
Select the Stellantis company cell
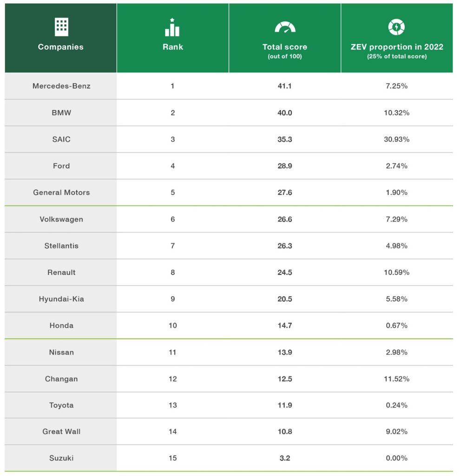(61, 246)
